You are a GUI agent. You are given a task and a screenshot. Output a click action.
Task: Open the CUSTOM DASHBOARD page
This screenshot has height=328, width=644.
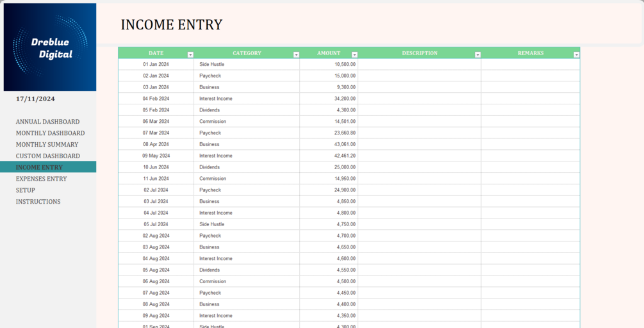pyautogui.click(x=47, y=156)
